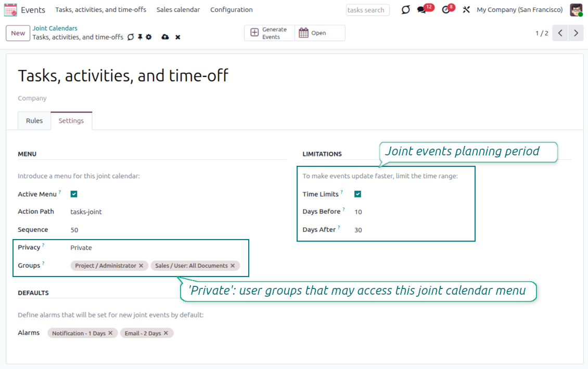This screenshot has width=588, height=369.
Task: Click the discard changes X icon
Action: tap(178, 37)
